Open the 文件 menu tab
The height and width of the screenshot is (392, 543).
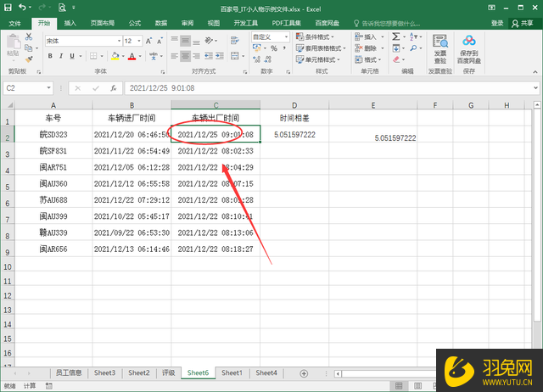pos(15,23)
